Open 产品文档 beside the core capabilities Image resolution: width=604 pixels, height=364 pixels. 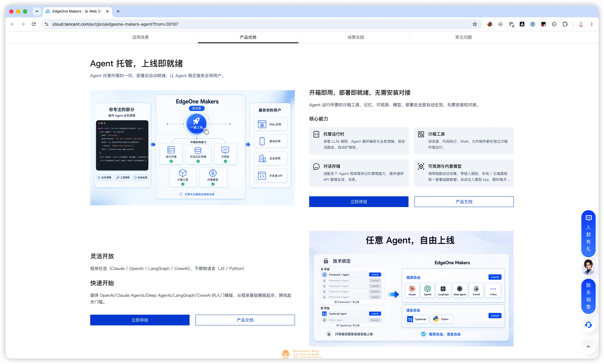pos(464,202)
